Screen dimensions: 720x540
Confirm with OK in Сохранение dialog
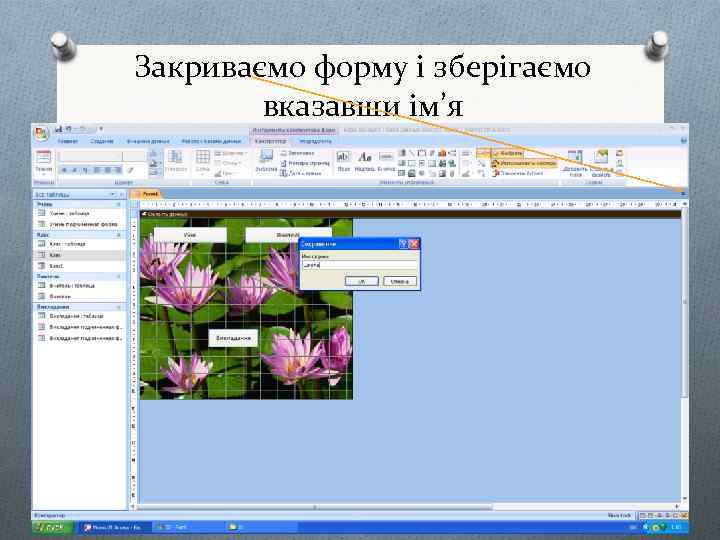362,281
